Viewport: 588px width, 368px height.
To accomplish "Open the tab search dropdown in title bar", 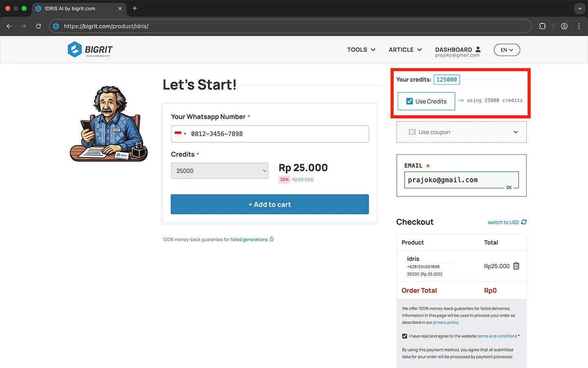I will click(x=579, y=8).
